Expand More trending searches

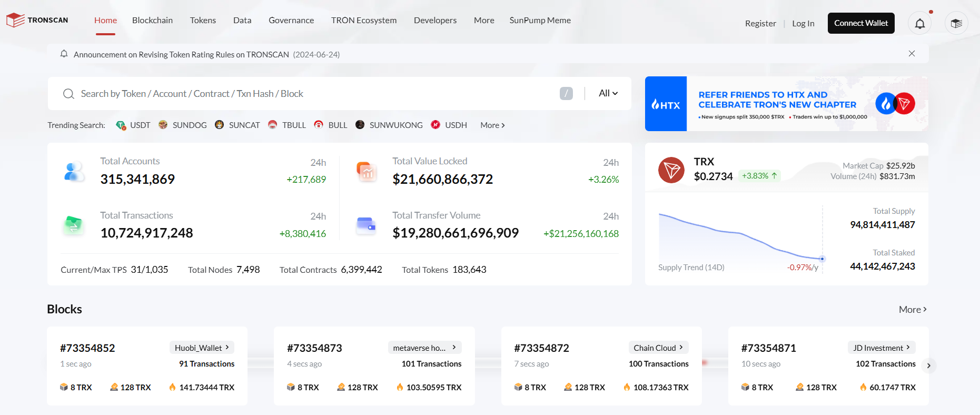pos(492,125)
